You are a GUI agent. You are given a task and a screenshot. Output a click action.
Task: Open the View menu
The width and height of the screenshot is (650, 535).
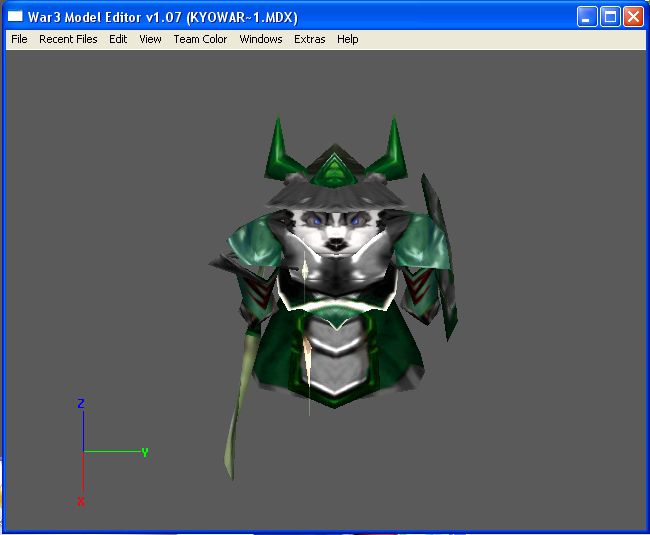click(150, 39)
